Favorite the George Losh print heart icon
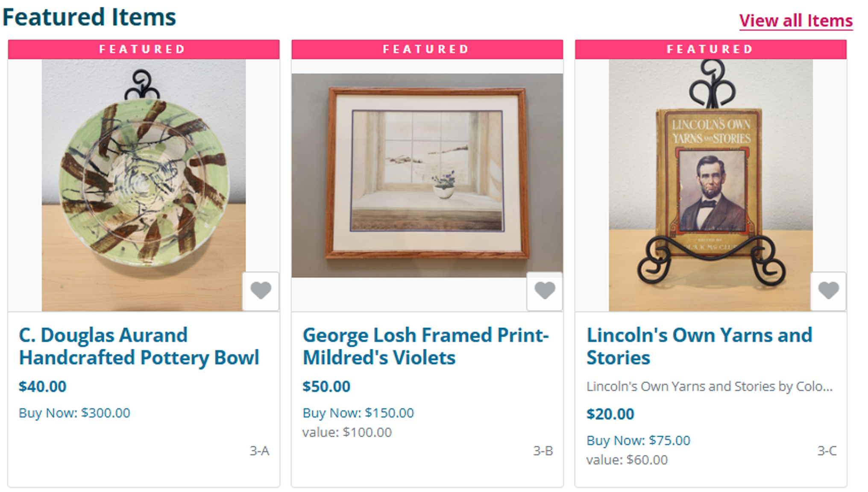Viewport: 868px width, 492px height. [545, 291]
